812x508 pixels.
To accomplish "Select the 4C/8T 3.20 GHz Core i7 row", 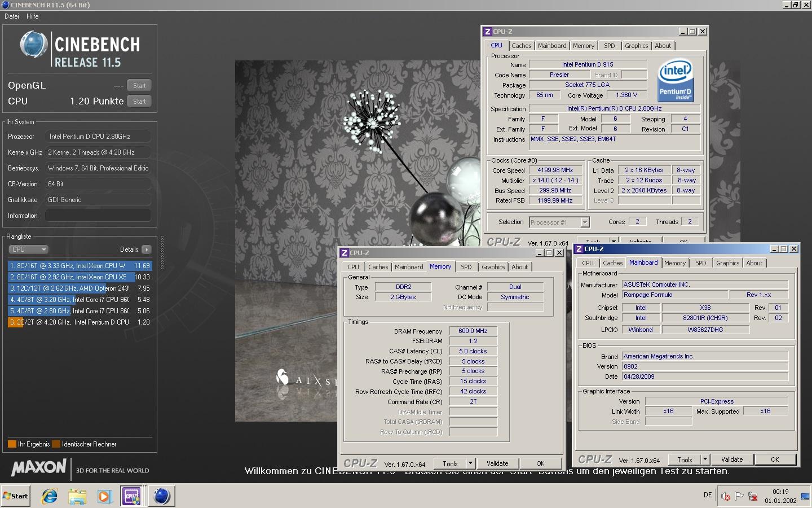I will coord(80,300).
